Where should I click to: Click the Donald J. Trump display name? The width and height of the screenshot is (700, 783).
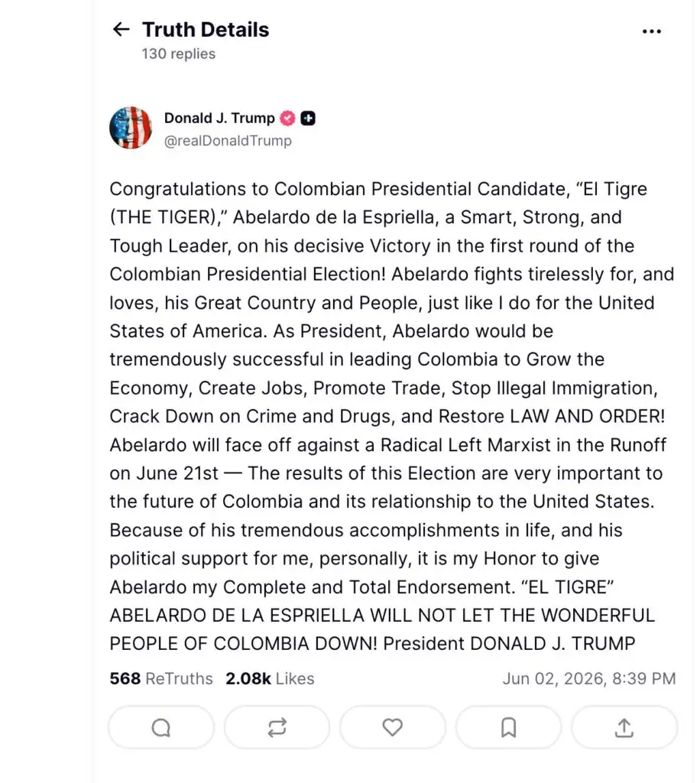click(219, 119)
